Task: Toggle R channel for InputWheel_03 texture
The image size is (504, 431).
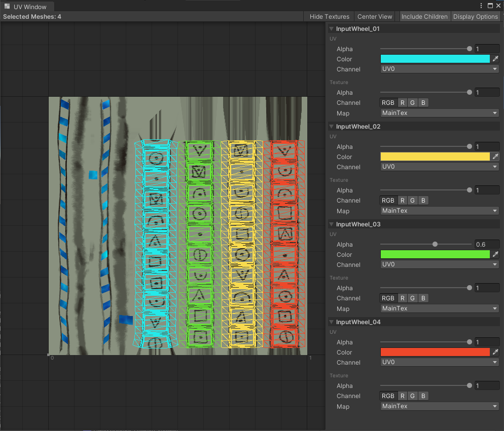Action: (402, 298)
